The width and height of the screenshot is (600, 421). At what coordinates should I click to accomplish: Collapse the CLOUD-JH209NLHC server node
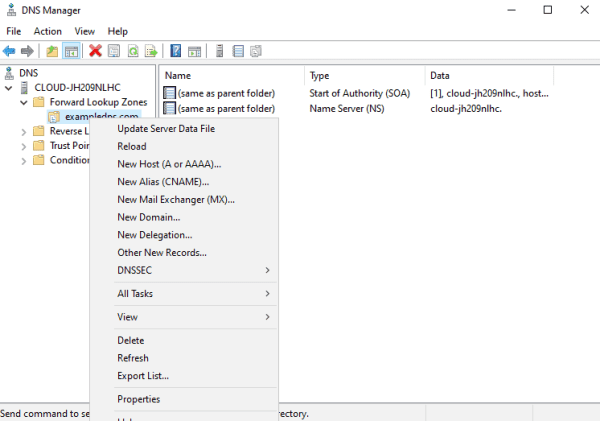click(8, 88)
